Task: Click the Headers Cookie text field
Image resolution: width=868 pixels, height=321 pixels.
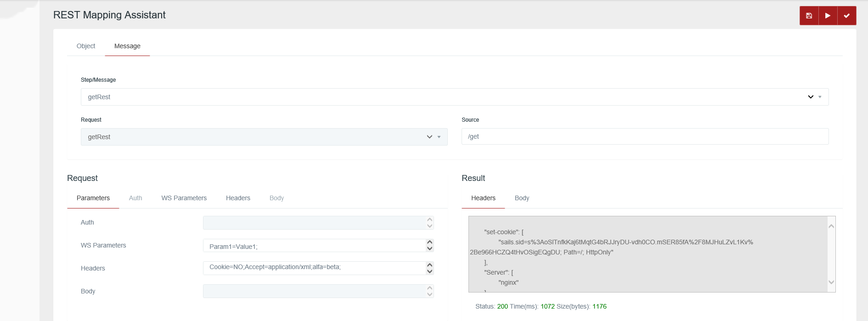Action: 315,267
